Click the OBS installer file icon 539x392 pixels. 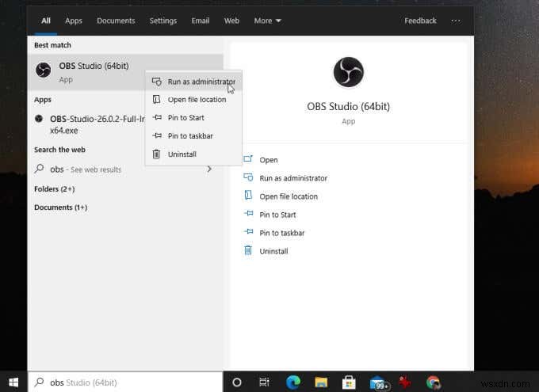click(x=39, y=119)
